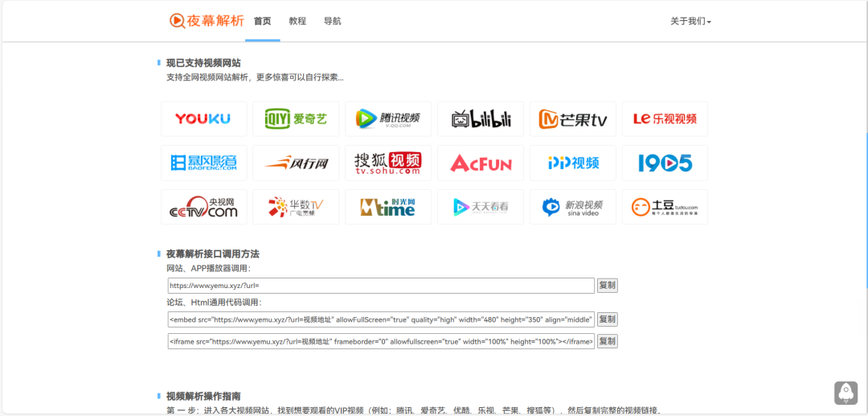Click the 现已支持视频网站 heading

[203, 63]
